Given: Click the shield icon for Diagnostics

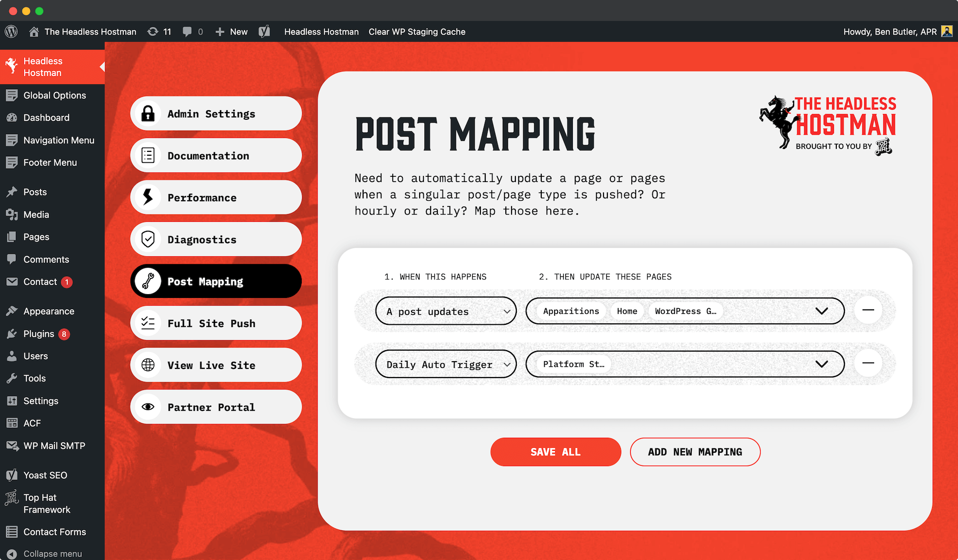Looking at the screenshot, I should (148, 239).
